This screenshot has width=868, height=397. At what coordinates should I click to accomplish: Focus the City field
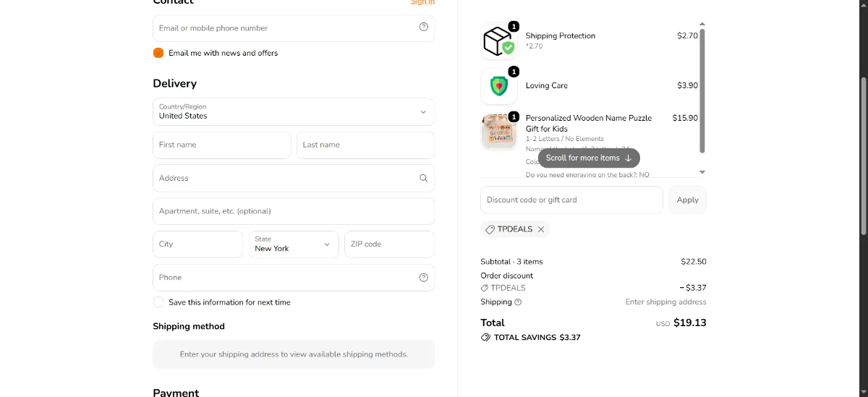(198, 244)
